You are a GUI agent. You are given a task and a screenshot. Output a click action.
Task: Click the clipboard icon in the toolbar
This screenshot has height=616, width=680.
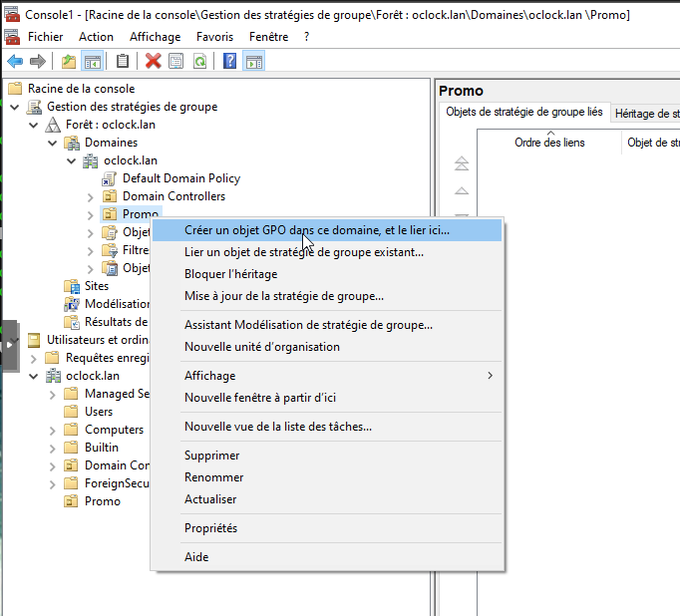pyautogui.click(x=123, y=62)
